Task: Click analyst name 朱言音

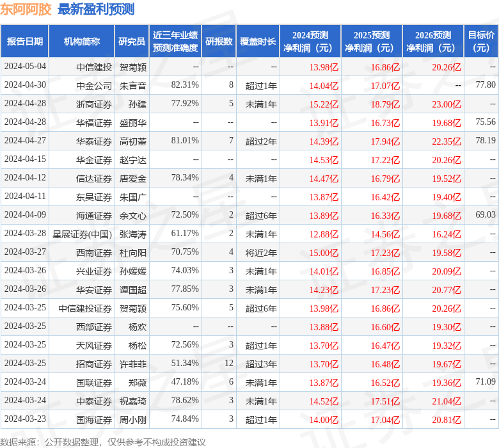Action: [x=132, y=86]
